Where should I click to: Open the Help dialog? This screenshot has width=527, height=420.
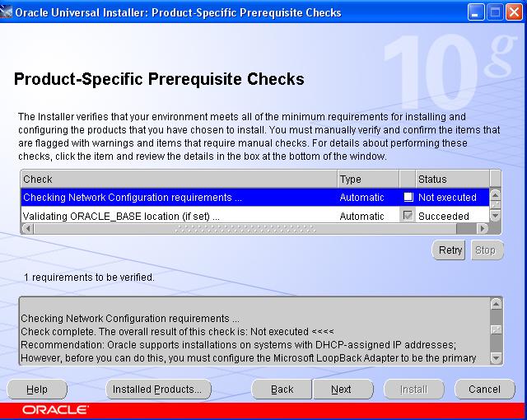click(37, 390)
